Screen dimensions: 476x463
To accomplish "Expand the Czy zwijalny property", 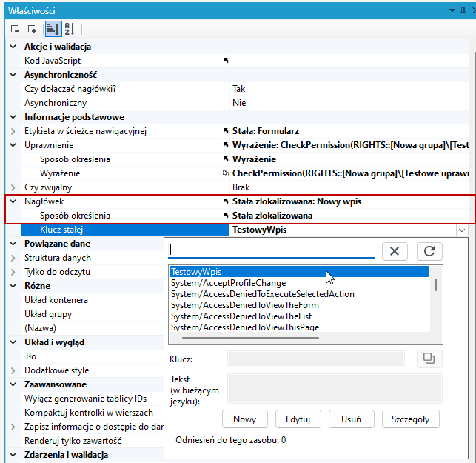I will click(x=13, y=187).
